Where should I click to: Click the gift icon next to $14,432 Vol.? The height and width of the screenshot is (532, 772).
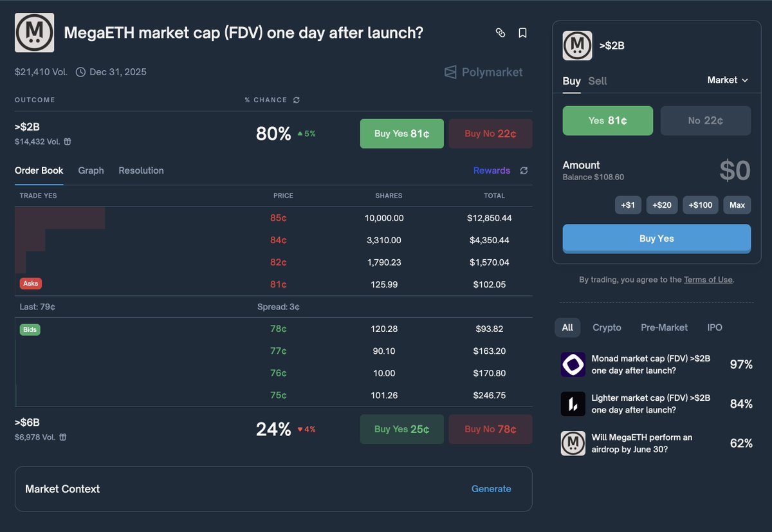(x=67, y=142)
